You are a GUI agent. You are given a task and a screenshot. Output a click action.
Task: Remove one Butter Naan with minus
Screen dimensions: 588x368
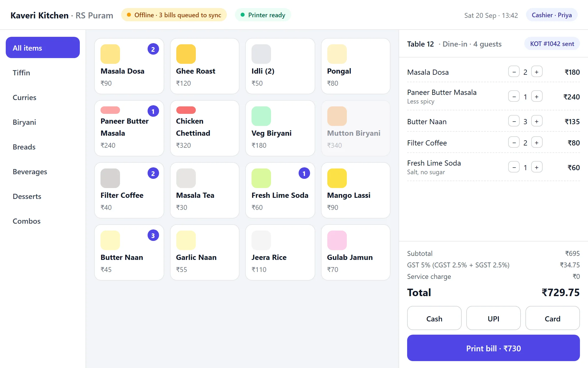pyautogui.click(x=514, y=121)
